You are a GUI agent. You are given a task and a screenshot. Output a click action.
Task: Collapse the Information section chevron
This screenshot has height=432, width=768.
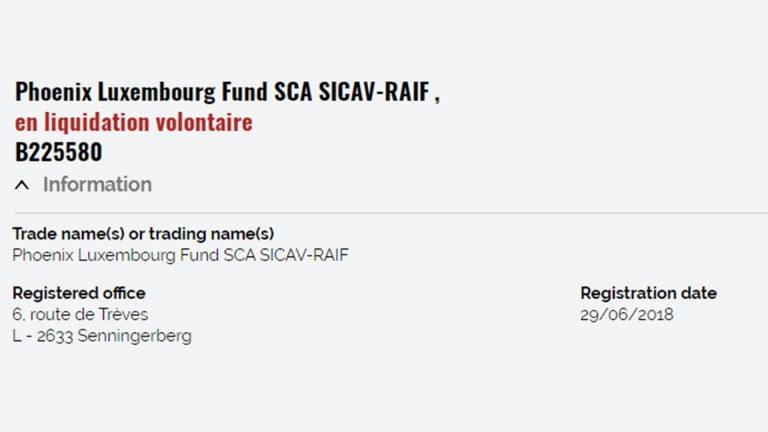(x=22, y=185)
